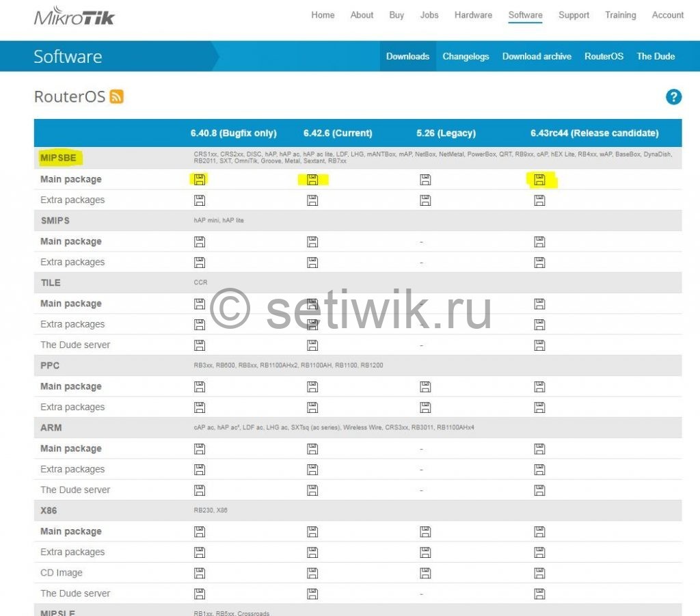
Task: Click the Software page heading
Action: coord(68,57)
